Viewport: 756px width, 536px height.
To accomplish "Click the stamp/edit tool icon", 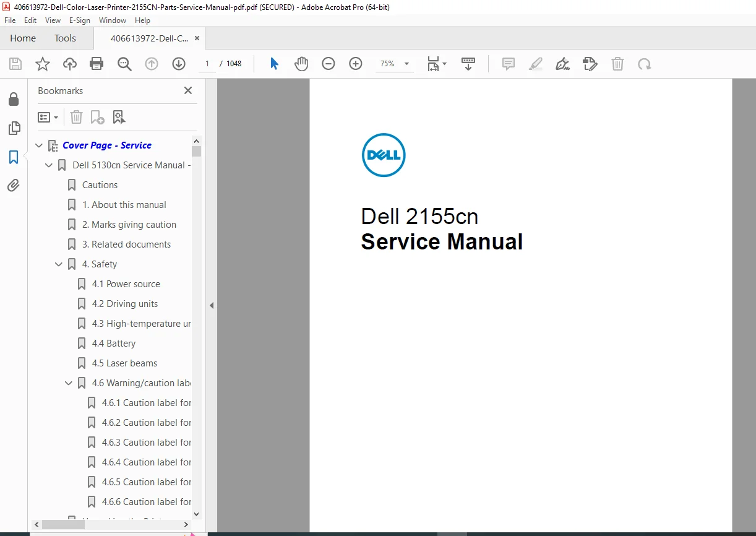I will point(590,64).
